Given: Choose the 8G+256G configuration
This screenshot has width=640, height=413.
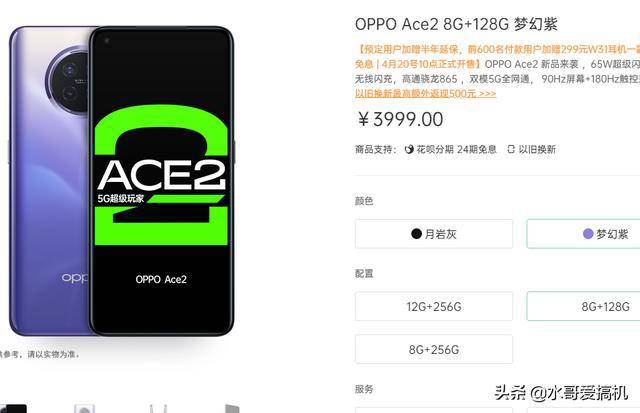Looking at the screenshot, I should tap(434, 350).
